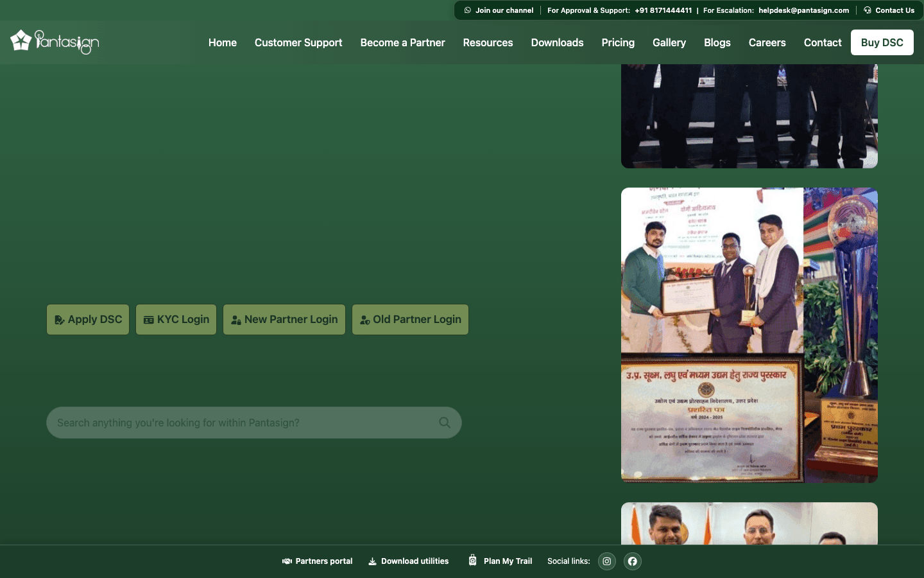Visit the Blogs page
The height and width of the screenshot is (578, 924).
pyautogui.click(x=717, y=42)
